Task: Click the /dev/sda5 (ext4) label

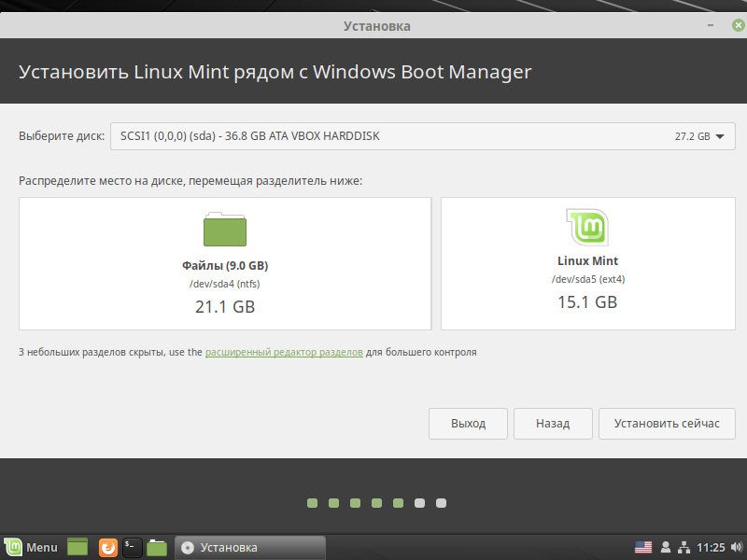Action: point(588,279)
